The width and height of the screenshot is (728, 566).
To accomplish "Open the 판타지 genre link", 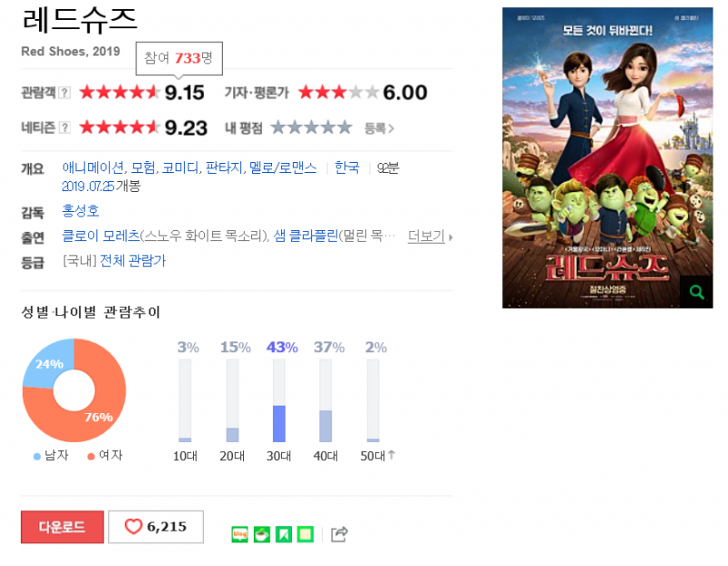I will (x=224, y=167).
